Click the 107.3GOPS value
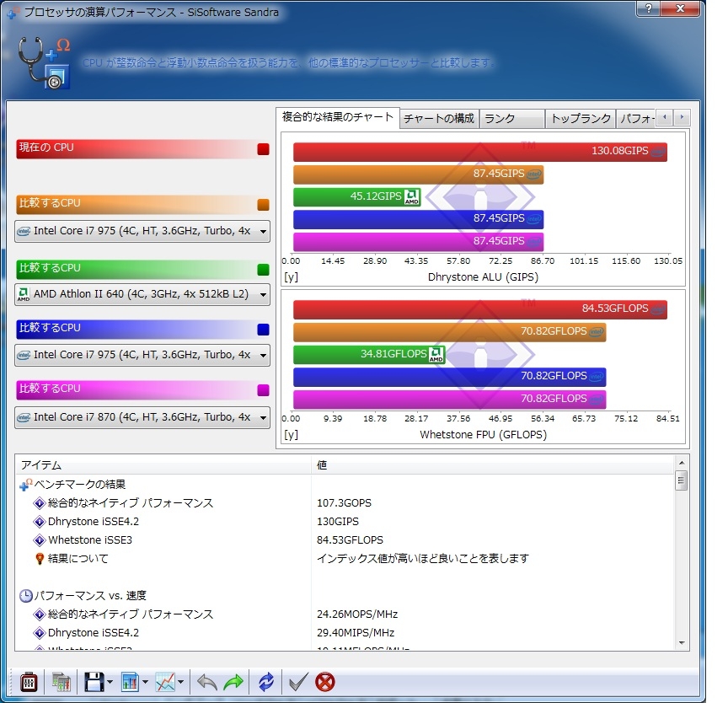 pos(344,503)
